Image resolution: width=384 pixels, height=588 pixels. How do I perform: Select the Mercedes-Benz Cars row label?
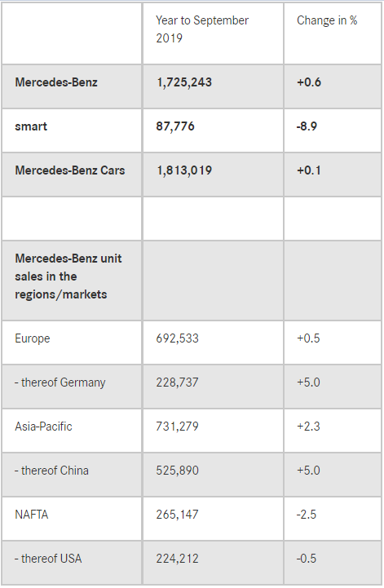70,170
